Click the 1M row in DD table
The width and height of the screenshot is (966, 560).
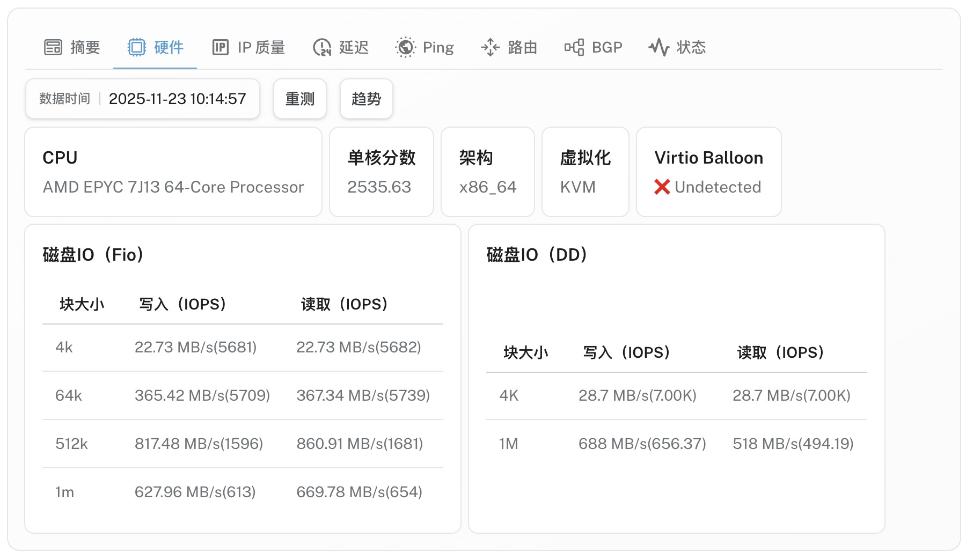676,444
